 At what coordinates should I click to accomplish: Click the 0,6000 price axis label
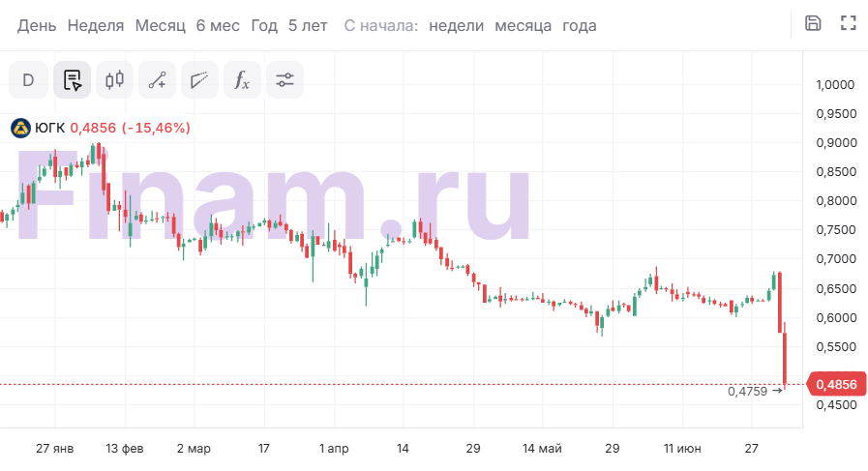click(x=836, y=317)
